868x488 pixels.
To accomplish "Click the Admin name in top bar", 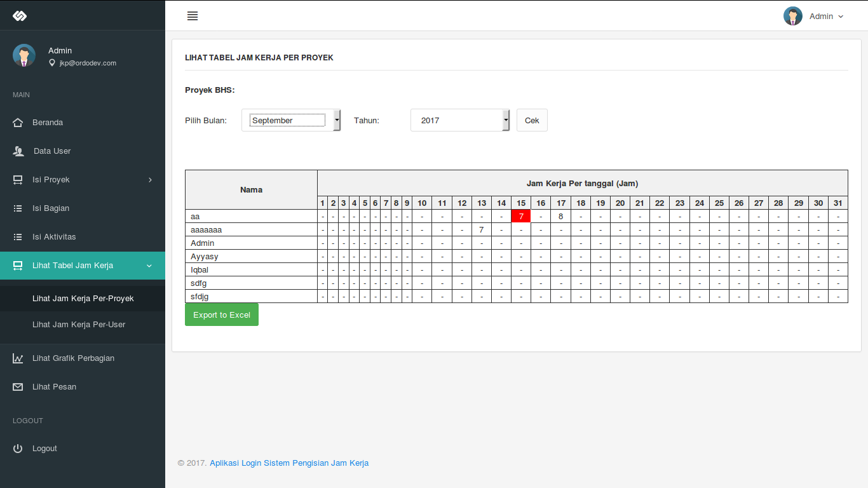I will pyautogui.click(x=821, y=17).
